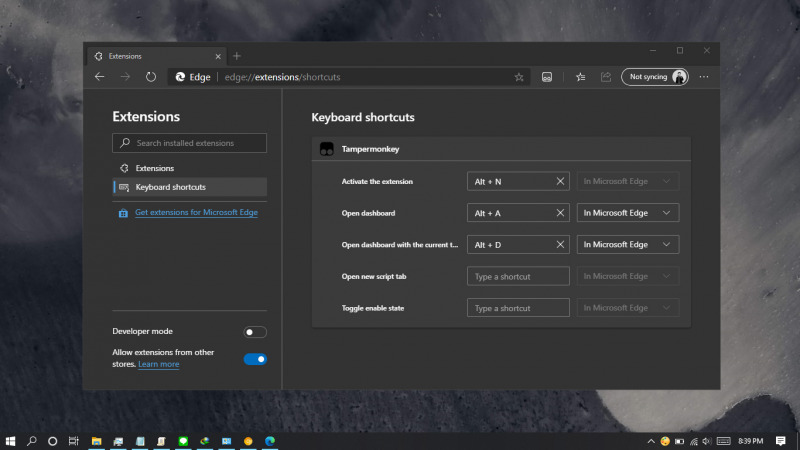Click the battery tray icon
Viewport: 800px width, 450px height.
click(x=680, y=441)
